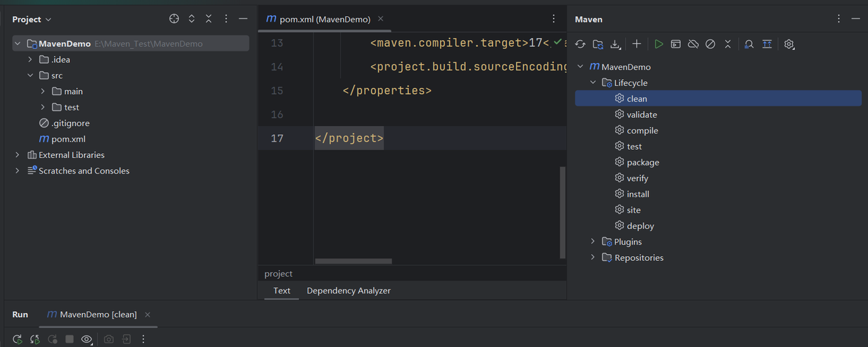This screenshot has height=347, width=868.
Task: Toggle Maven Offline Mode cloud icon
Action: (693, 44)
